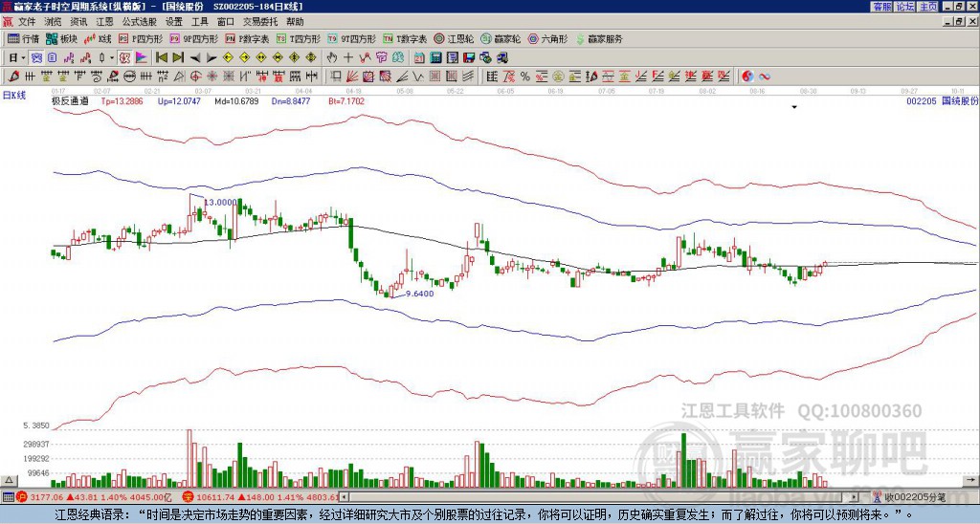
Task: Open the K线 chart view
Action: 98,38
